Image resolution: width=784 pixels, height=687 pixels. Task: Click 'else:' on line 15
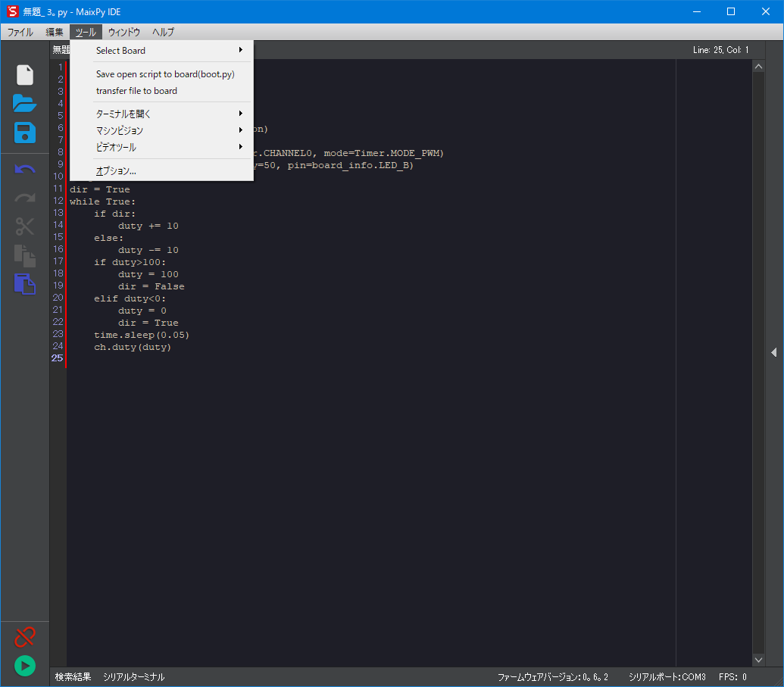click(x=108, y=238)
